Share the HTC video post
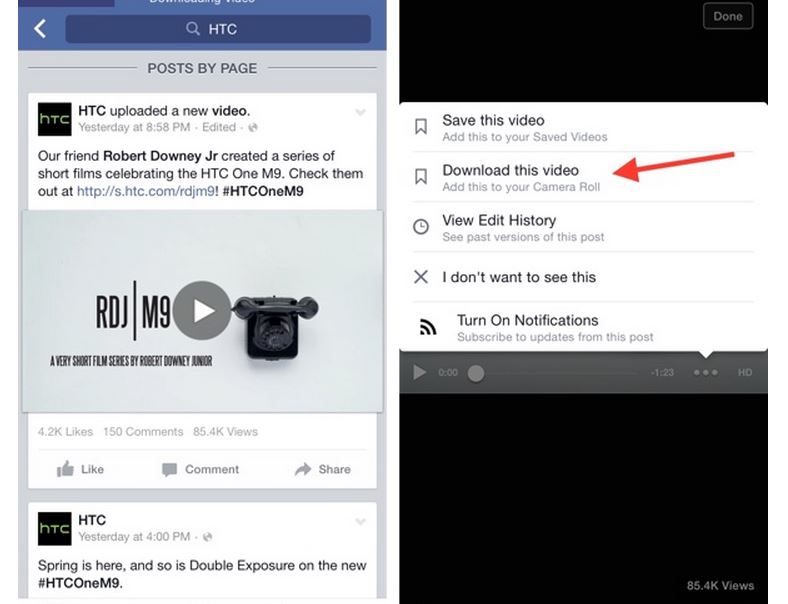Image resolution: width=788 pixels, height=604 pixels. pos(323,469)
